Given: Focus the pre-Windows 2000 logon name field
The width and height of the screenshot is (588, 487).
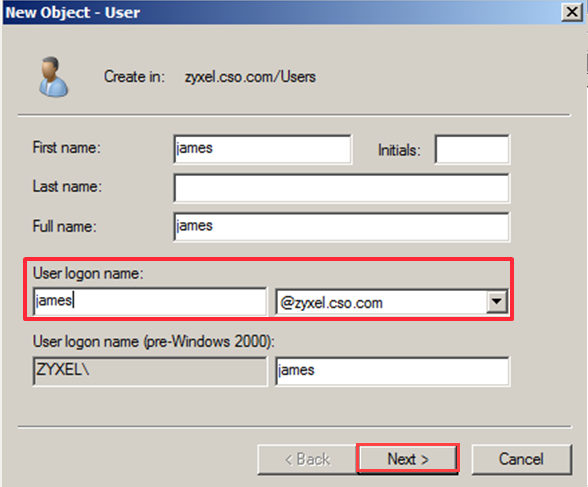Looking at the screenshot, I should [x=392, y=371].
